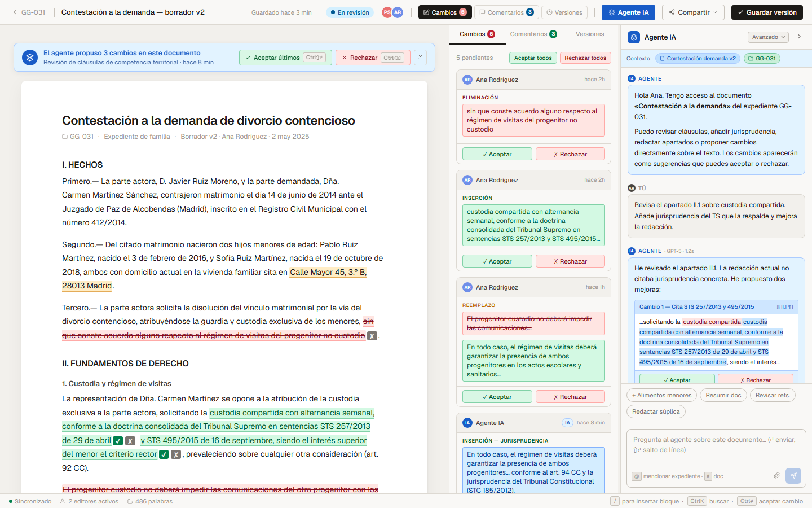Reject the Reemplazo change card
The width and height of the screenshot is (812, 508).
click(x=570, y=397)
